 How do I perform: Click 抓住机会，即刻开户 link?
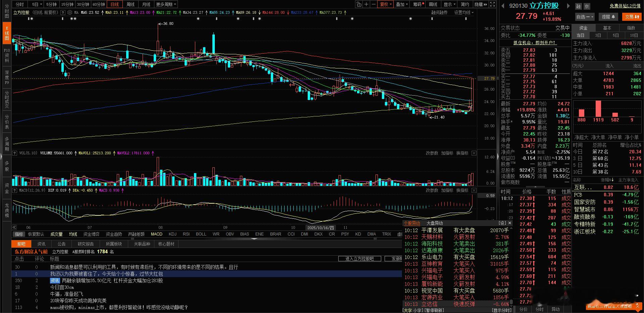(x=535, y=43)
